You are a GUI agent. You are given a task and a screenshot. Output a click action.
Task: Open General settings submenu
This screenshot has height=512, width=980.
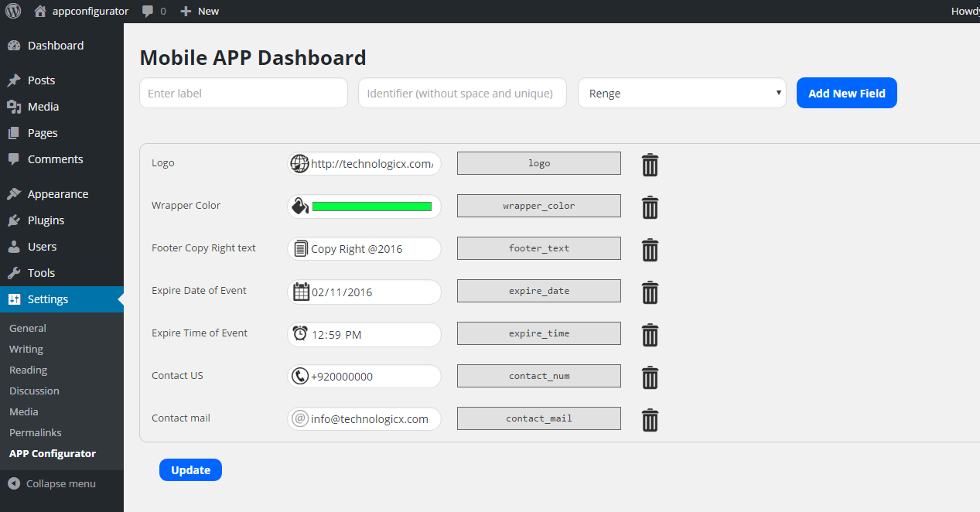point(28,328)
